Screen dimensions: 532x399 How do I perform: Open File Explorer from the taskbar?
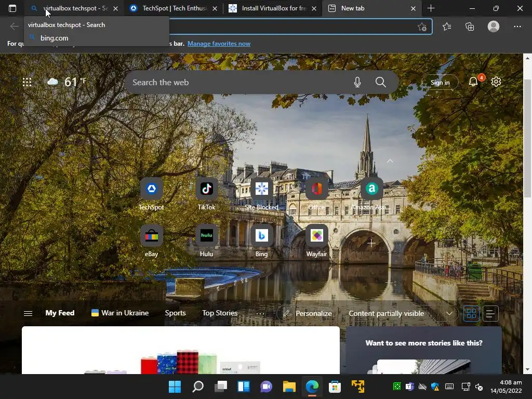(x=289, y=387)
